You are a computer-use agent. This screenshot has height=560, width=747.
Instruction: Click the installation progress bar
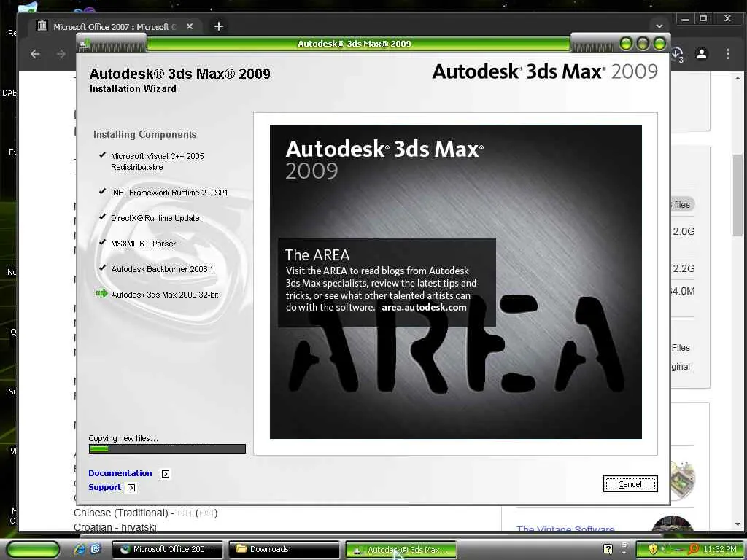click(x=167, y=448)
